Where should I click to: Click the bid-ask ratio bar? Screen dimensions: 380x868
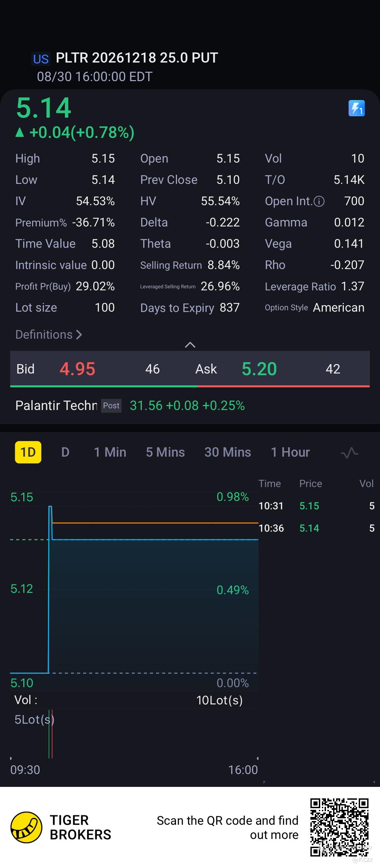pos(190,386)
